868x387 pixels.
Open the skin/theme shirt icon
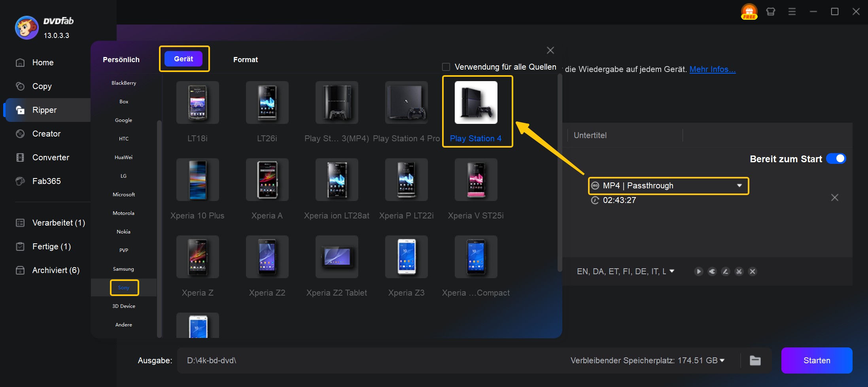coord(771,11)
